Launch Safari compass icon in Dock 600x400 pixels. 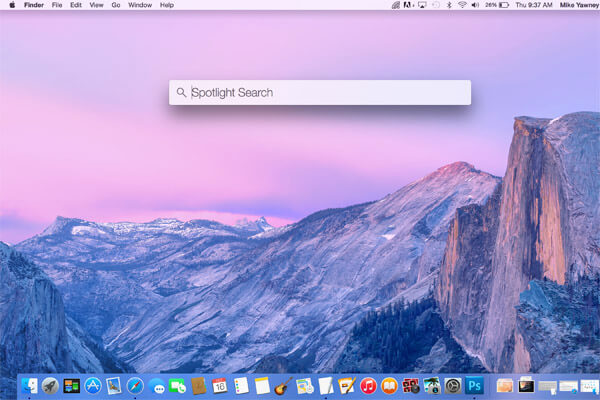[135, 386]
